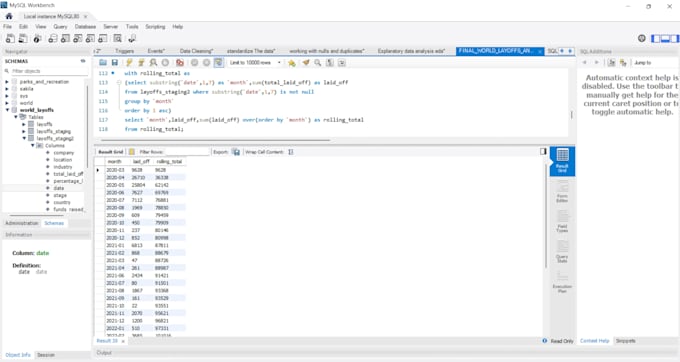Expand the parks_and_recreation schema
680x362 pixels.
coord(7,82)
